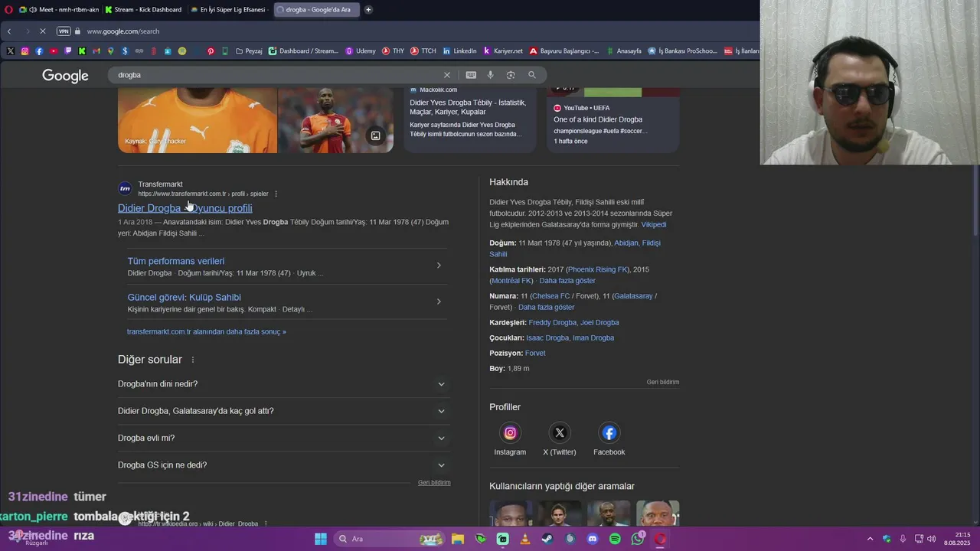
Task: Open the Drogba Galatasaray photo thumbnail
Action: (x=335, y=120)
